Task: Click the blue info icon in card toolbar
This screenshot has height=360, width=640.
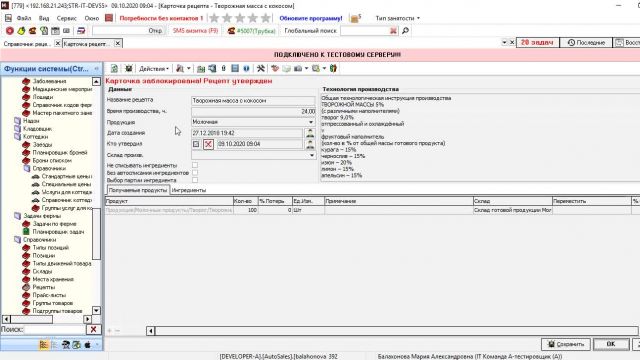Action: click(246, 69)
